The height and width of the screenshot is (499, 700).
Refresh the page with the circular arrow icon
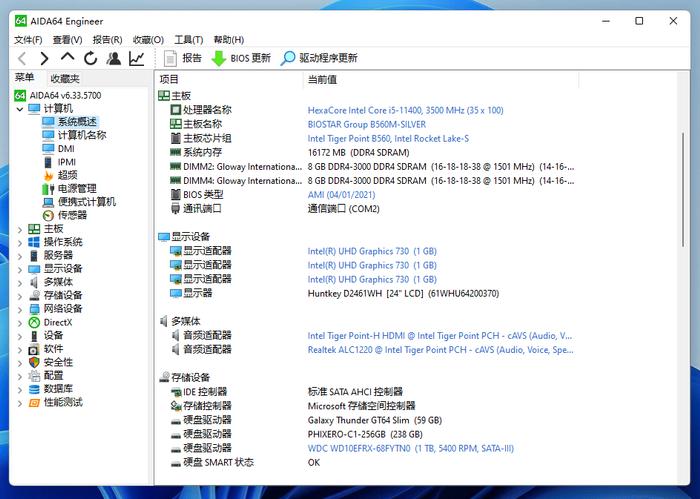[91, 58]
